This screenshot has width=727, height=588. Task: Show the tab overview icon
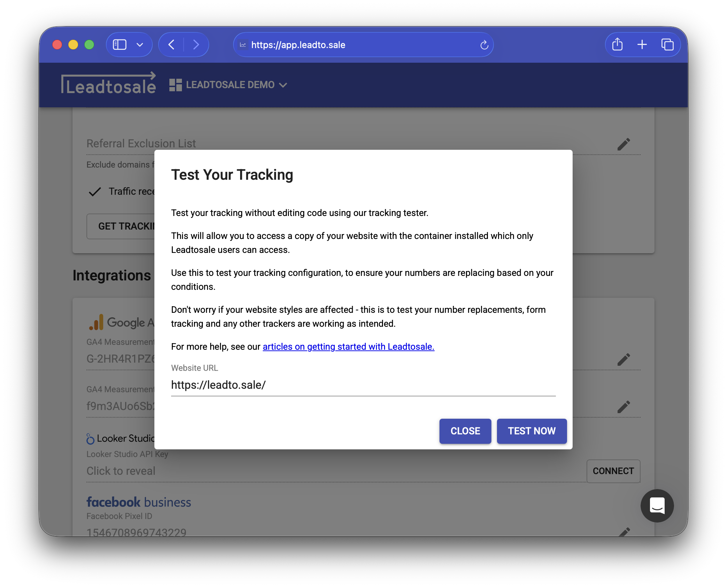pyautogui.click(x=667, y=45)
